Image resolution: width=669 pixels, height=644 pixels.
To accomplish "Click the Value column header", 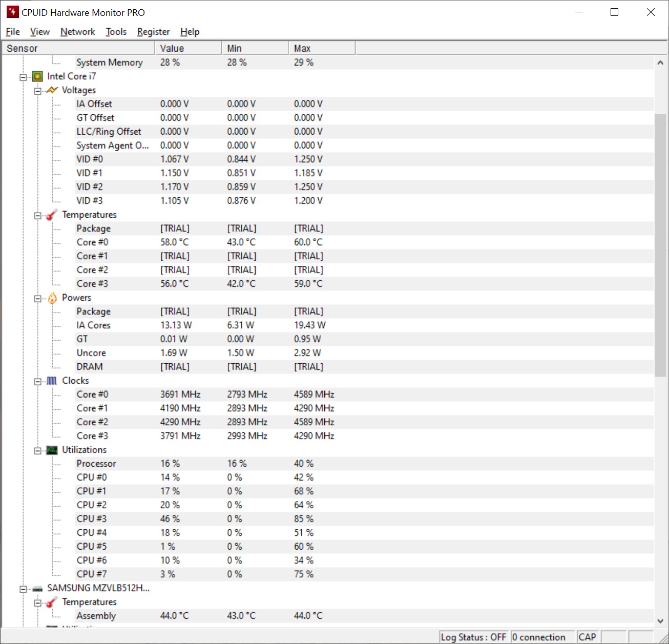I will tap(187, 48).
